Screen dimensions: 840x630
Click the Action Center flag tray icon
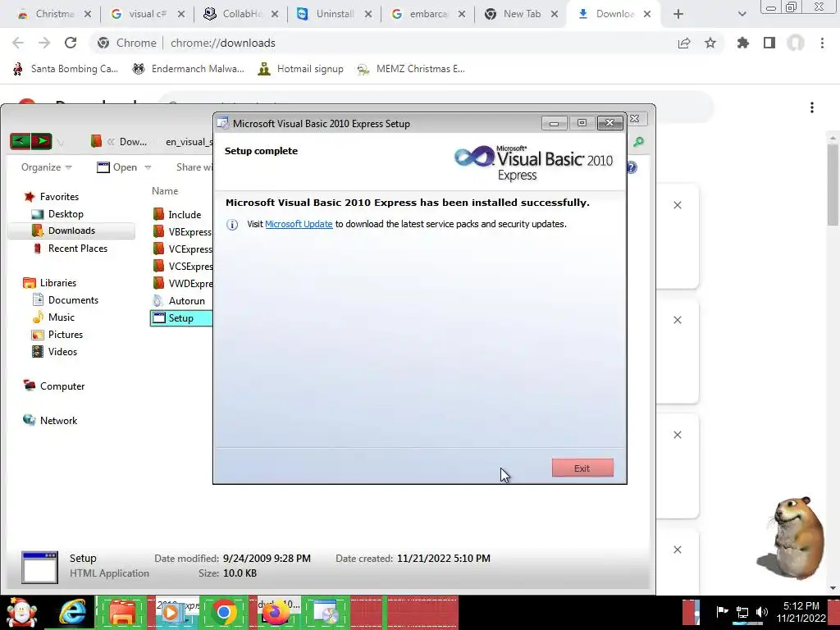722,611
